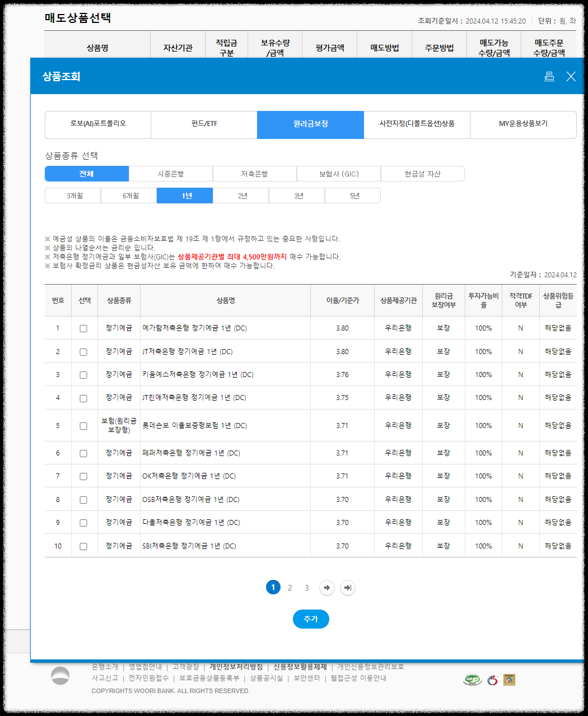
Task: Go to page 2 of results
Action: pyautogui.click(x=290, y=588)
